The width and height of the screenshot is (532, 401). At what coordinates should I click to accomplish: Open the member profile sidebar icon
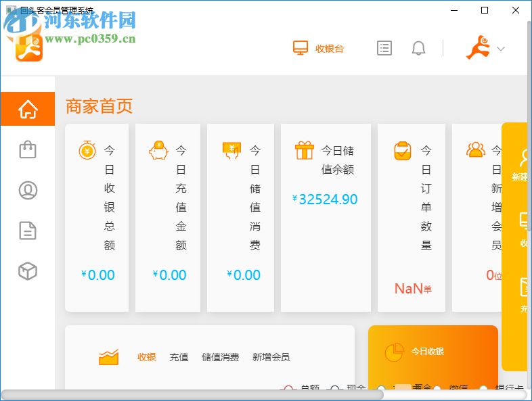pyautogui.click(x=28, y=190)
